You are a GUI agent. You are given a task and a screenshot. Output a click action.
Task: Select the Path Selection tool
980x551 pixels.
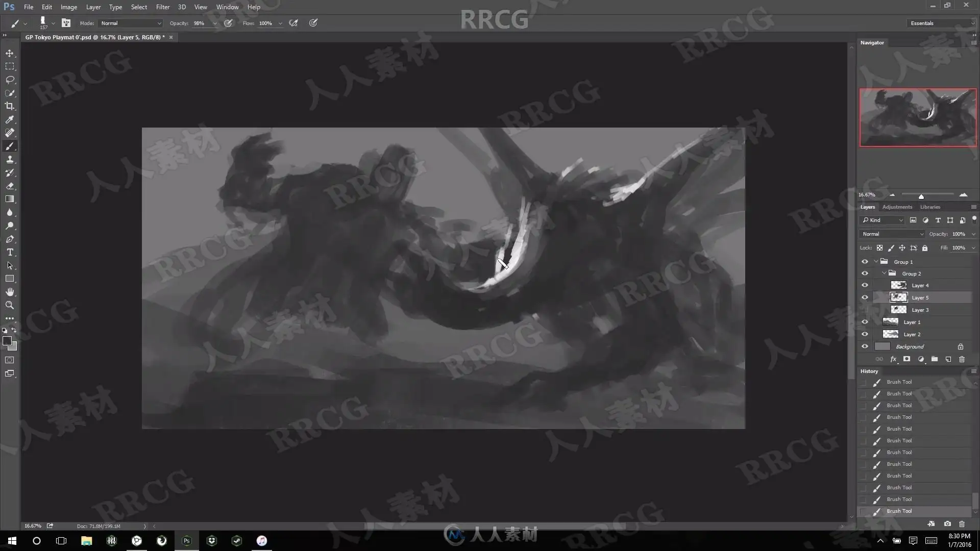coord(10,265)
